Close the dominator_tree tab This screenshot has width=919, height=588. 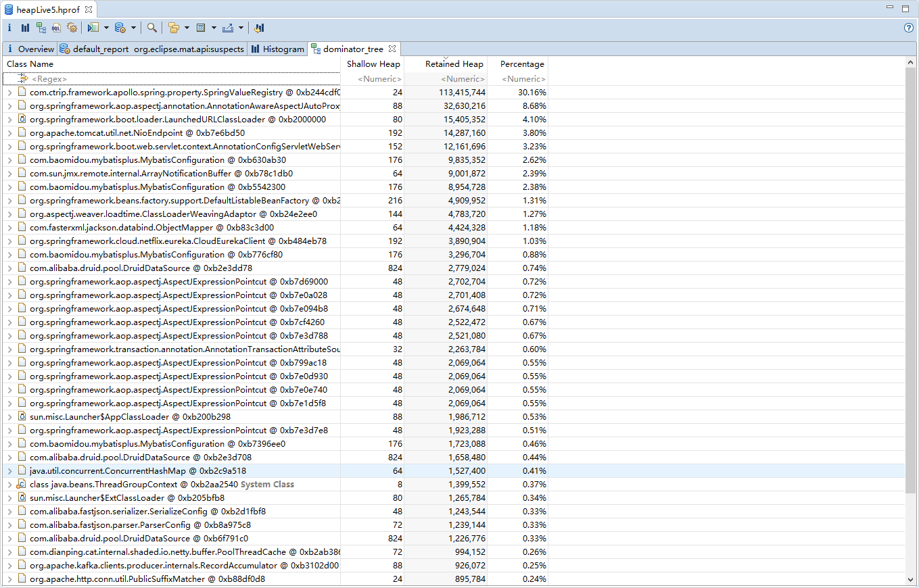point(392,49)
